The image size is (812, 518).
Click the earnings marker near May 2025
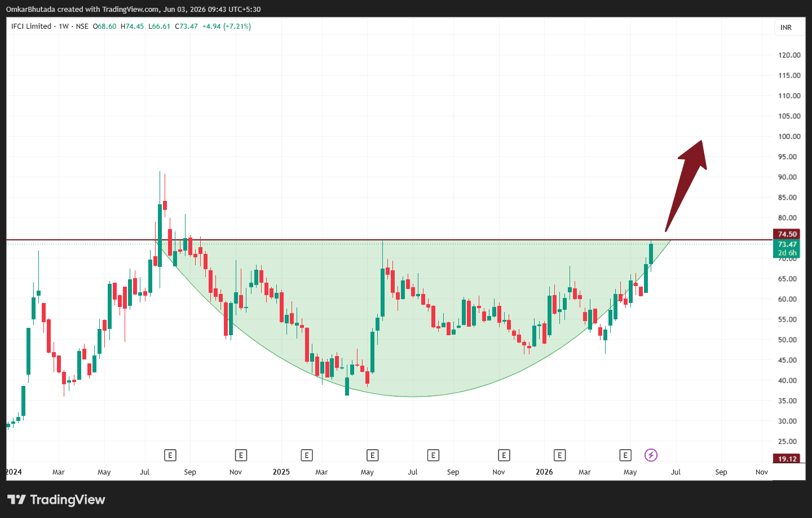click(x=372, y=455)
